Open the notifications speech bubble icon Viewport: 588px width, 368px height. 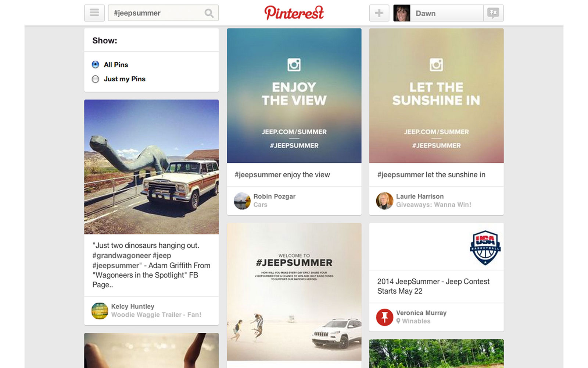click(x=493, y=13)
